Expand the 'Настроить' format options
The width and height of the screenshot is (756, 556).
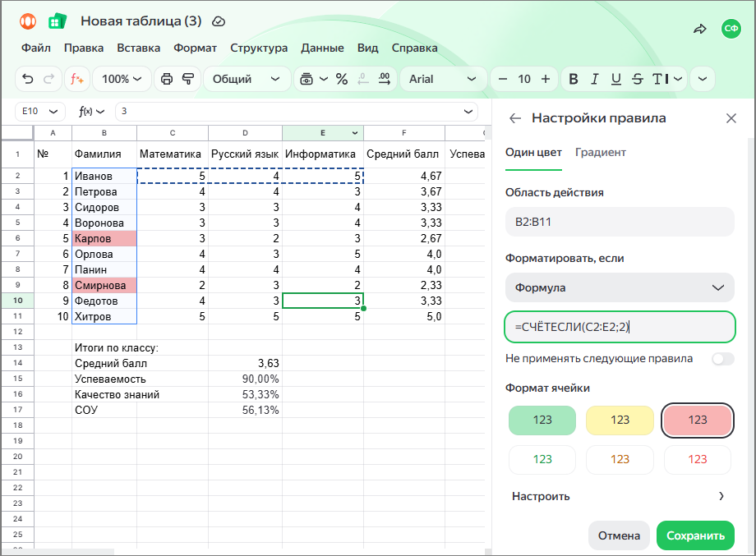click(x=619, y=496)
